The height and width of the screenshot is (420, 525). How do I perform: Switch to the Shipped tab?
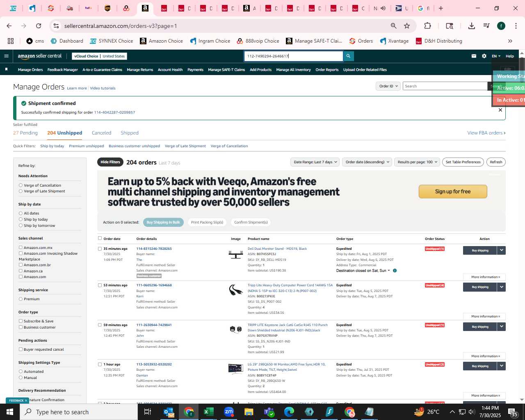point(130,133)
